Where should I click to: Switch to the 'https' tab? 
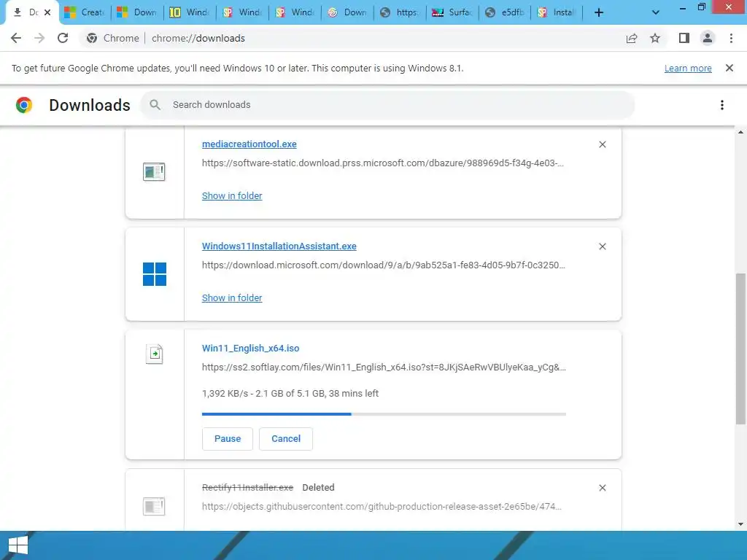pyautogui.click(x=400, y=12)
